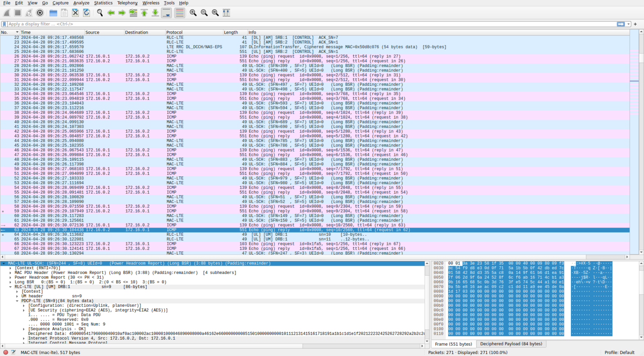Image resolution: width=644 pixels, height=356 pixels.
Task: Select packet 62 ICMP echo request row
Action: coord(315,225)
